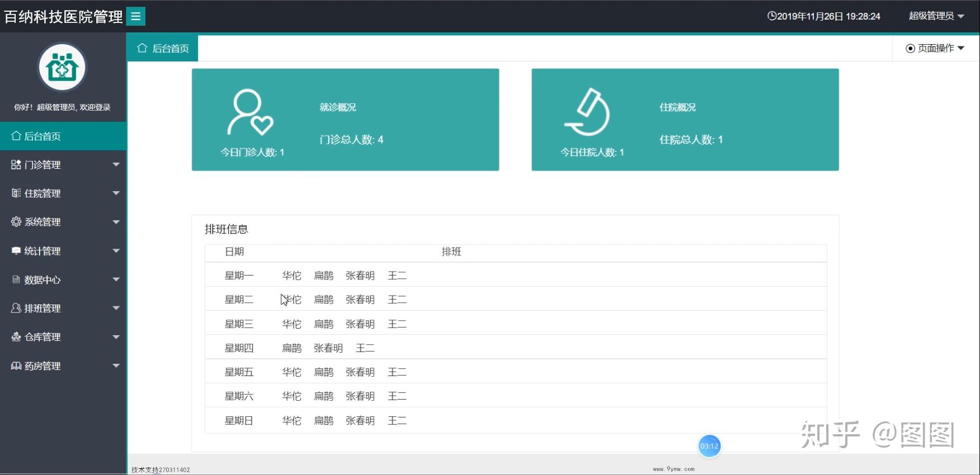Click 住院概况 heading
The height and width of the screenshot is (475, 980).
677,107
